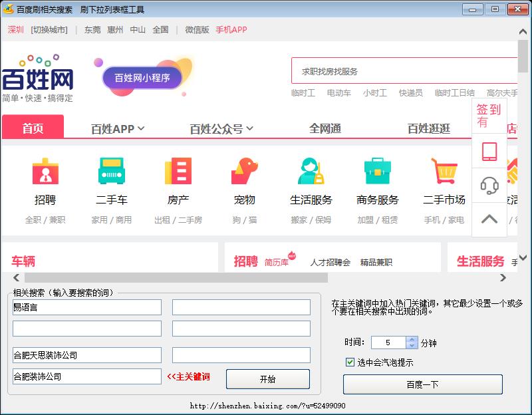Image resolution: width=532 pixels, height=415 pixels.
Task: Click the 全职 sub-link under 招聘
Action: point(33,220)
